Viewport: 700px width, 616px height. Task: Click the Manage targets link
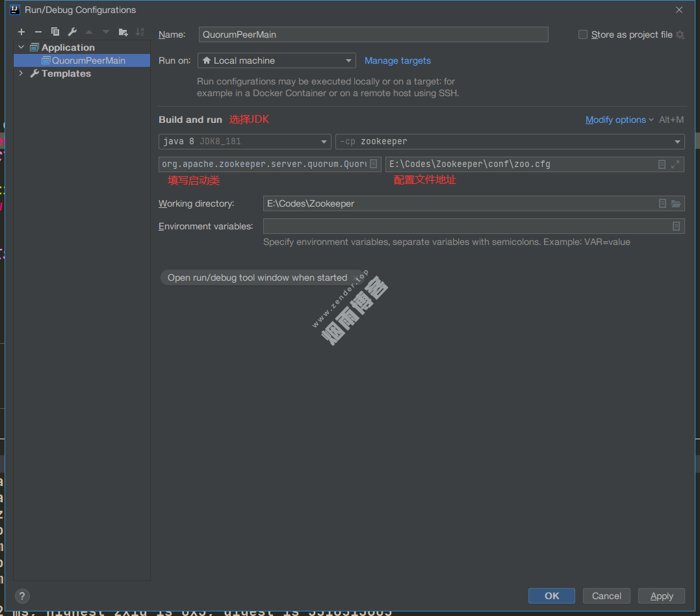[397, 60]
